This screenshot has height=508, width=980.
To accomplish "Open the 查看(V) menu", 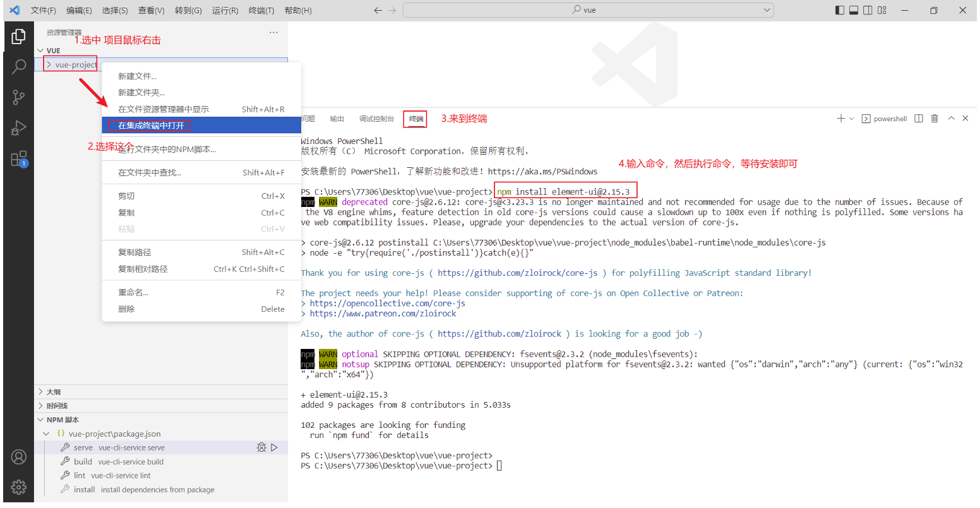I will (x=151, y=10).
